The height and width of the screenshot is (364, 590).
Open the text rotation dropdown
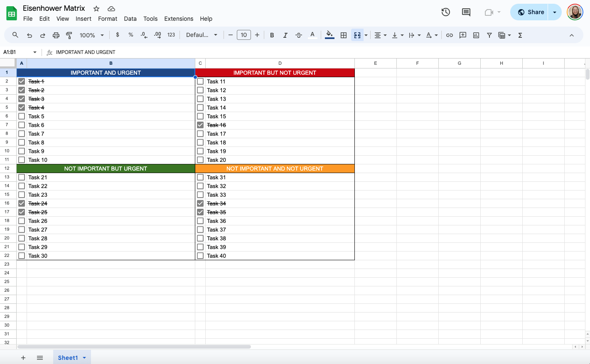click(432, 35)
